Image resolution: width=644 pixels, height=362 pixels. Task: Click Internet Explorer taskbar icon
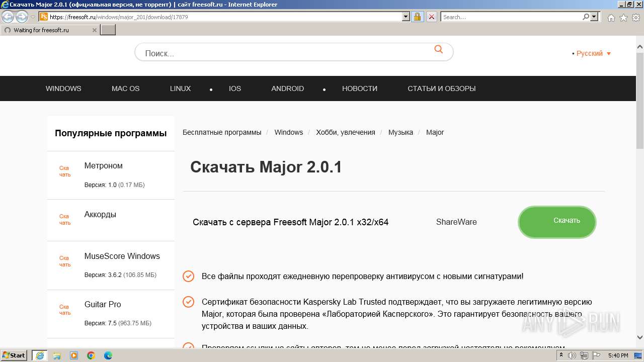[40, 355]
